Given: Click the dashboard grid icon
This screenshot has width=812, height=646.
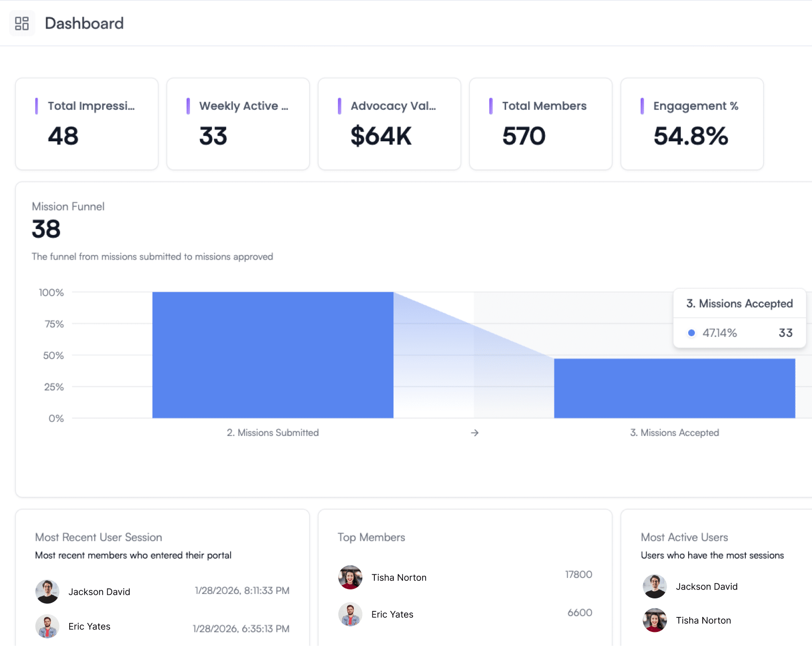Looking at the screenshot, I should pos(22,24).
